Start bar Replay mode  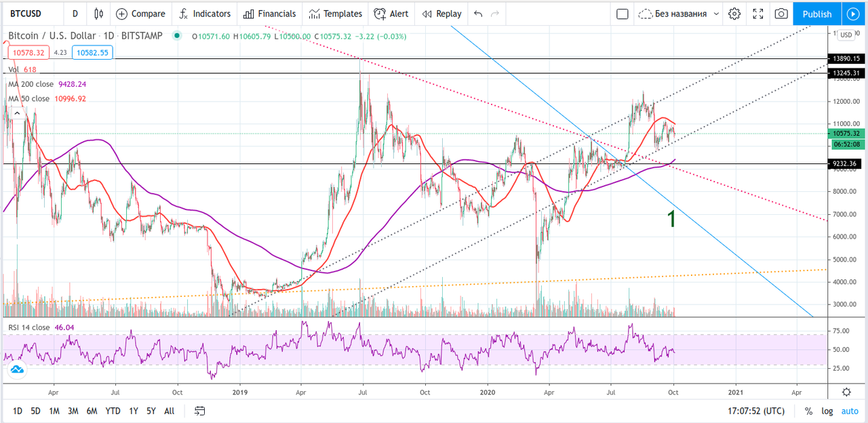[x=441, y=14]
